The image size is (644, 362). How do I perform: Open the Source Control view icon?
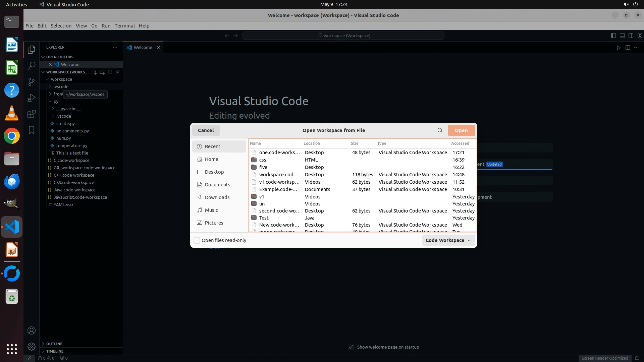click(x=32, y=81)
